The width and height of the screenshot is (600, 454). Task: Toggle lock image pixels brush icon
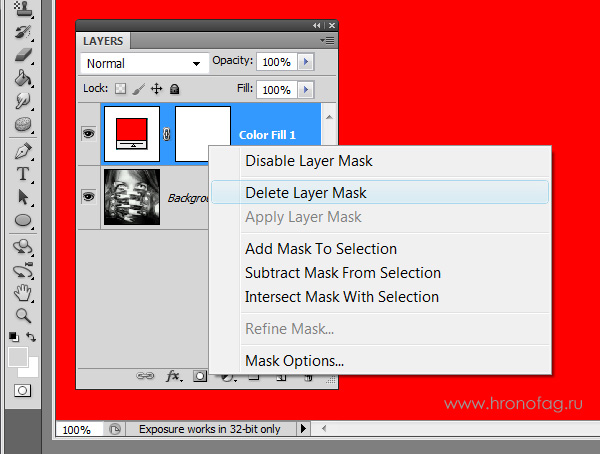[139, 89]
